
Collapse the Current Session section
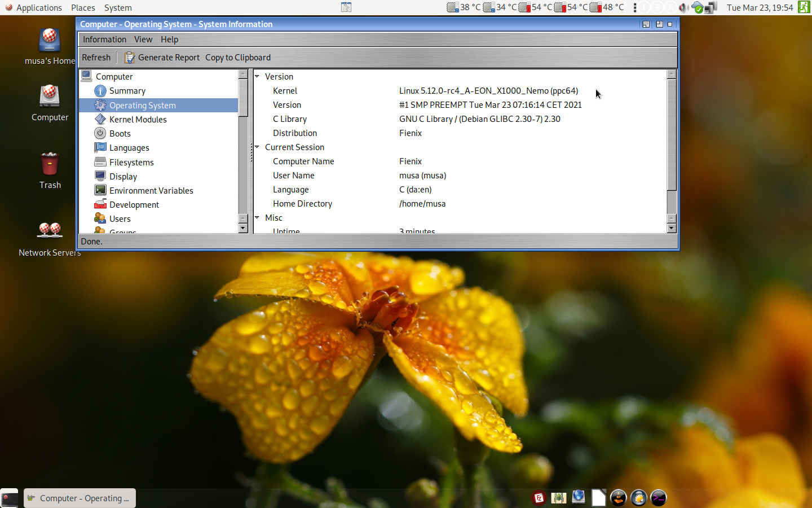pyautogui.click(x=257, y=147)
